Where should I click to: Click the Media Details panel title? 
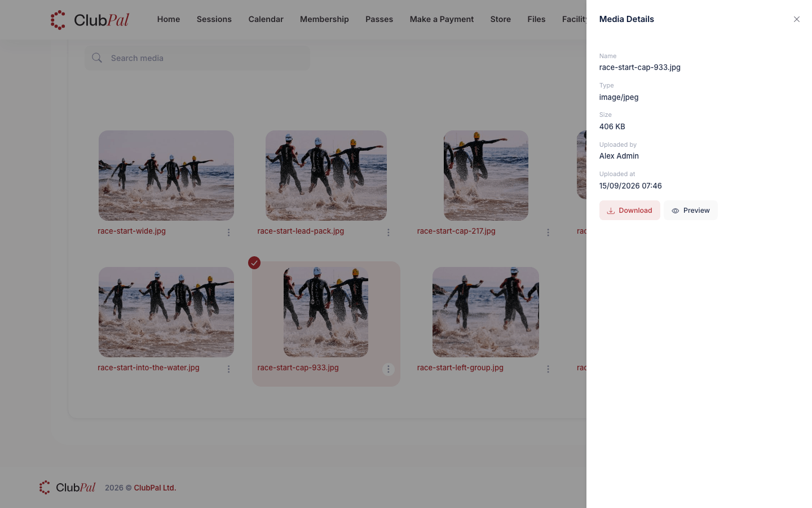626,19
